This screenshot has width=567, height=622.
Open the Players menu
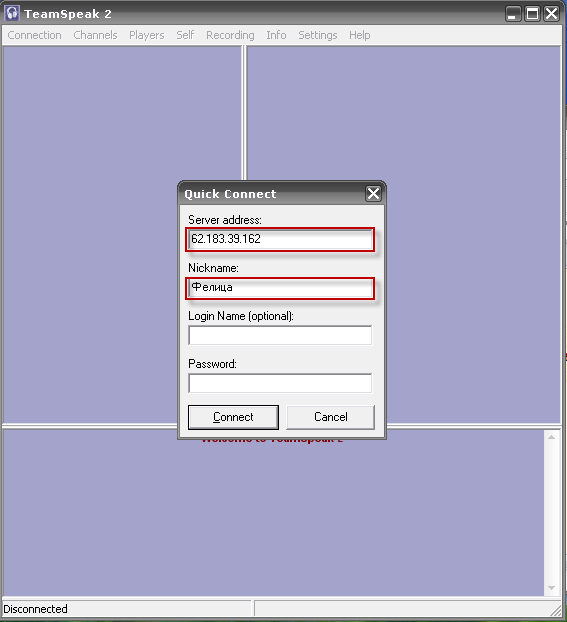tap(146, 35)
